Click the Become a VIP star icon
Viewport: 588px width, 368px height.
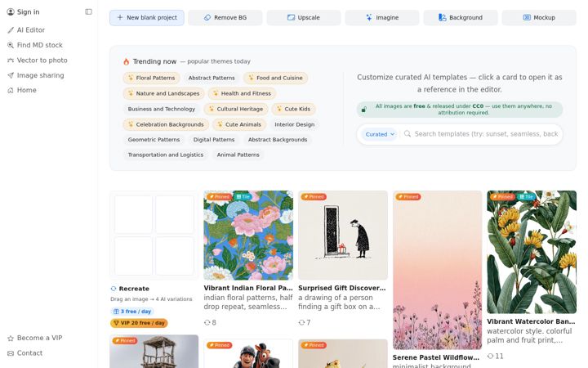coord(11,339)
